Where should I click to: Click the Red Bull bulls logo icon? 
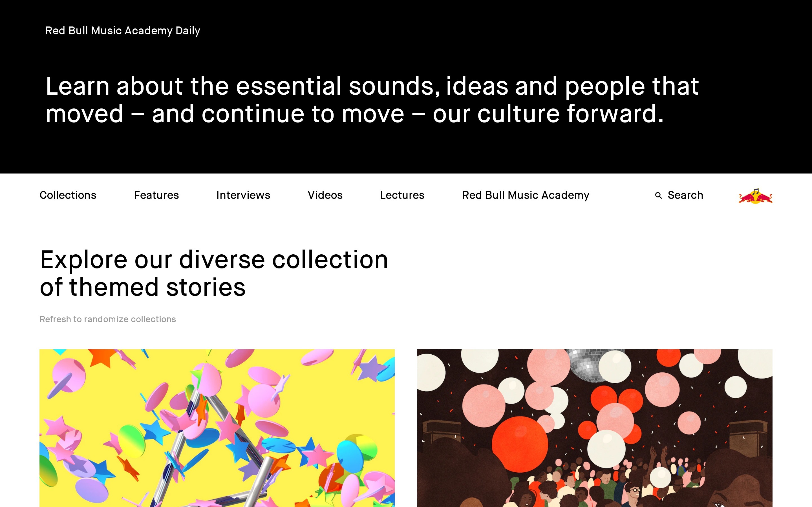(755, 197)
